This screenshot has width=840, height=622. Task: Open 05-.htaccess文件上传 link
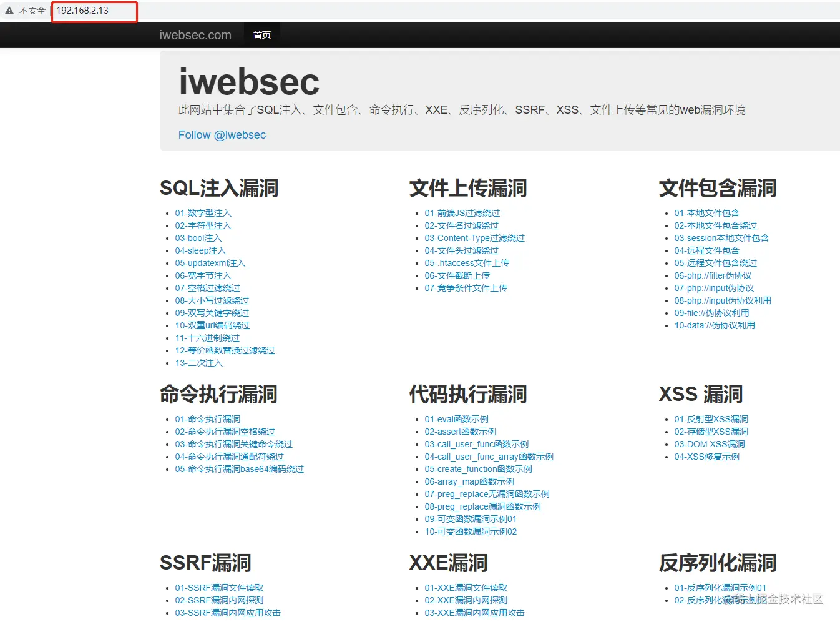[467, 263]
